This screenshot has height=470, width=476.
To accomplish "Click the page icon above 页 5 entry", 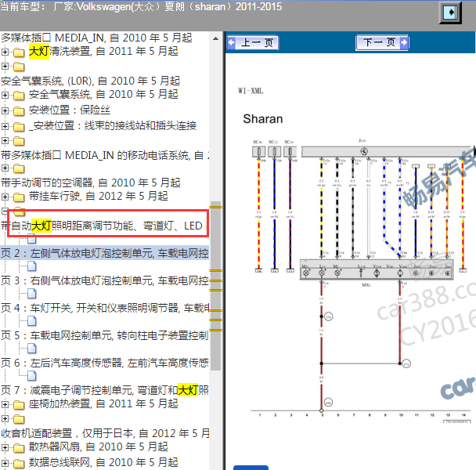I will (32, 321).
